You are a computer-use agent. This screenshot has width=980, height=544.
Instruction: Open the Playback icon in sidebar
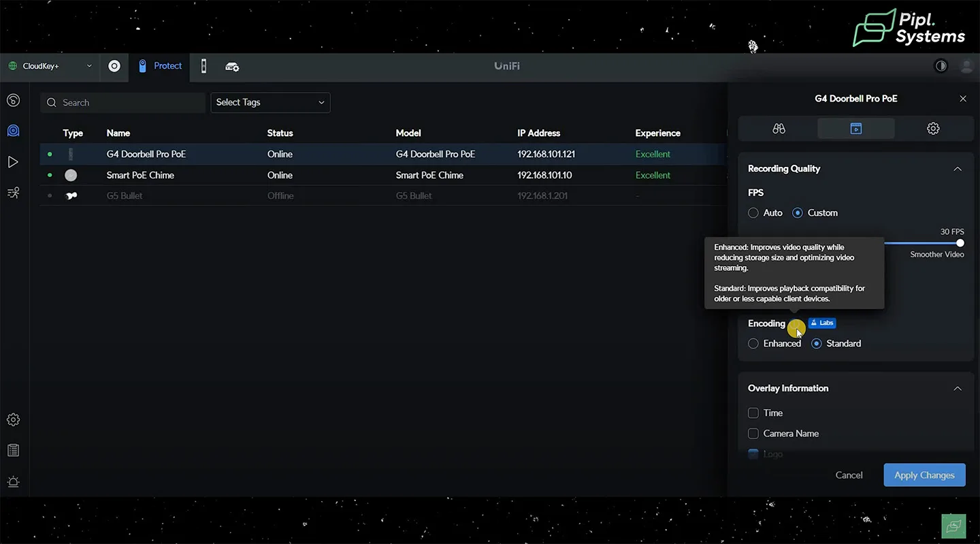pyautogui.click(x=13, y=162)
